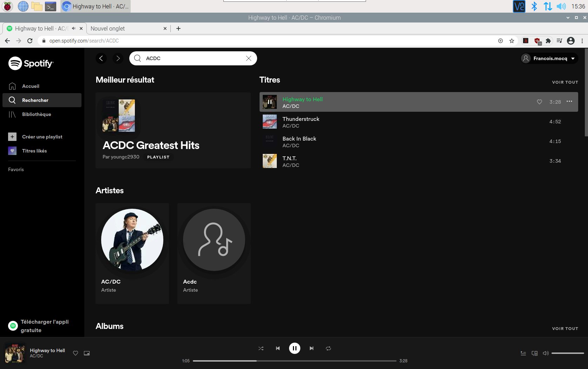Open system volume speaker tray icon

(x=561, y=6)
